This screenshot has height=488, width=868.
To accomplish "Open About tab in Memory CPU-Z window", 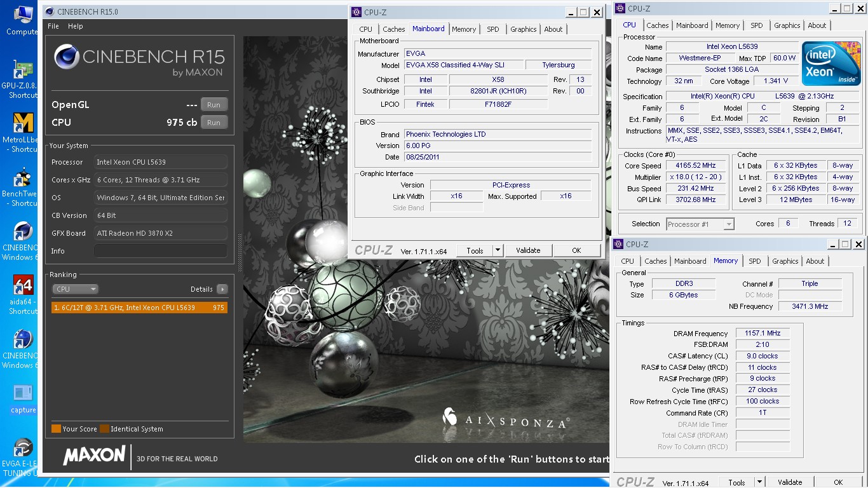I will (815, 261).
